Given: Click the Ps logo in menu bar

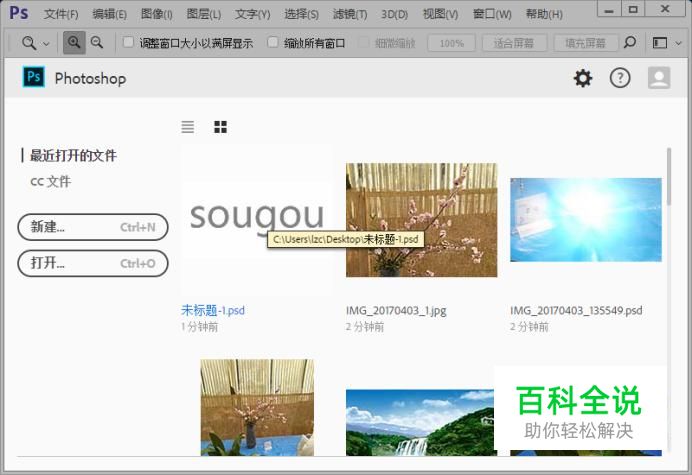Looking at the screenshot, I should click(x=19, y=13).
